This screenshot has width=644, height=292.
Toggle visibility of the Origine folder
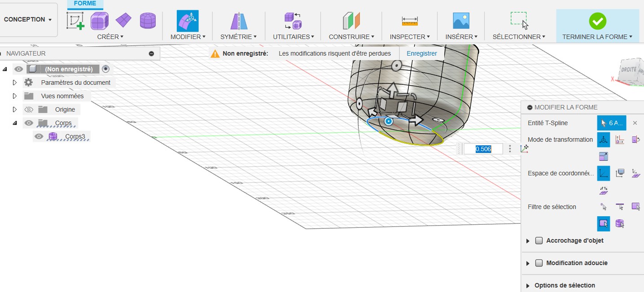point(29,109)
